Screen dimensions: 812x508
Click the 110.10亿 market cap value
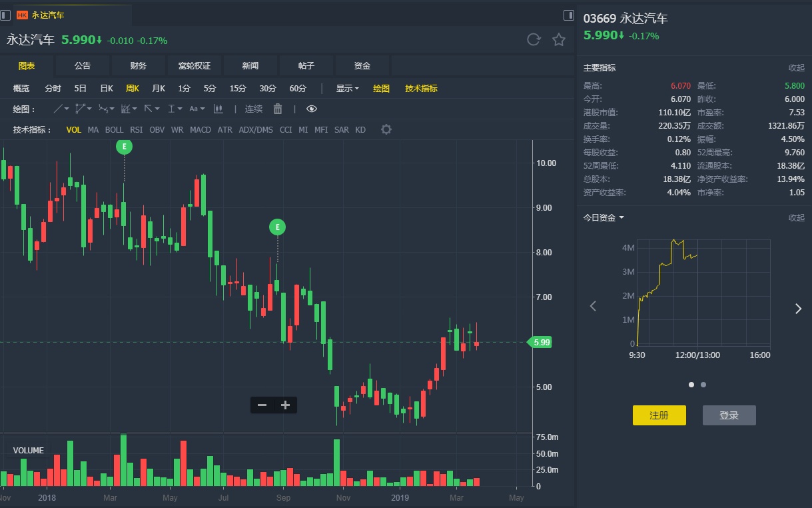[675, 112]
